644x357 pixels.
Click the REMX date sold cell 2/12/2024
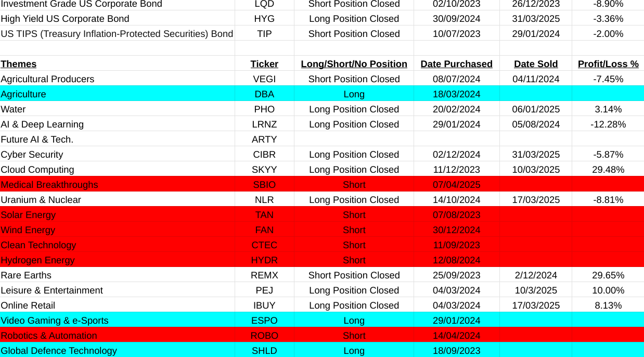tap(535, 275)
